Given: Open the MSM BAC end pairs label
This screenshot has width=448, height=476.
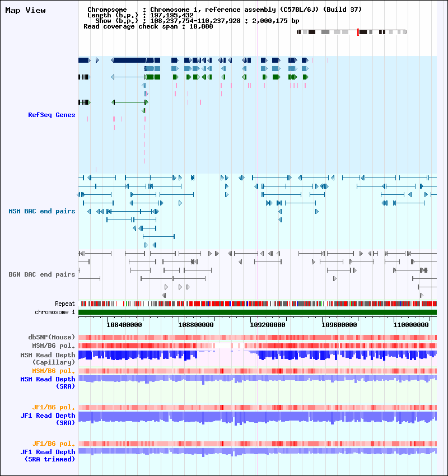Looking at the screenshot, I should point(42,211).
